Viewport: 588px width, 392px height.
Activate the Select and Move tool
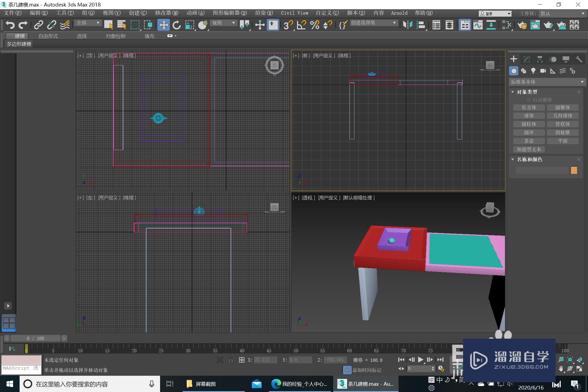coord(163,25)
